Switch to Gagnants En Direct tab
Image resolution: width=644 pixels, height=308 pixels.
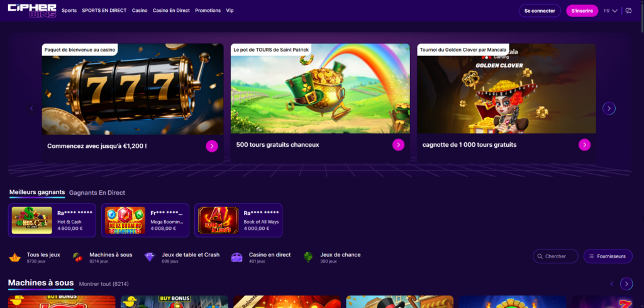(x=97, y=193)
